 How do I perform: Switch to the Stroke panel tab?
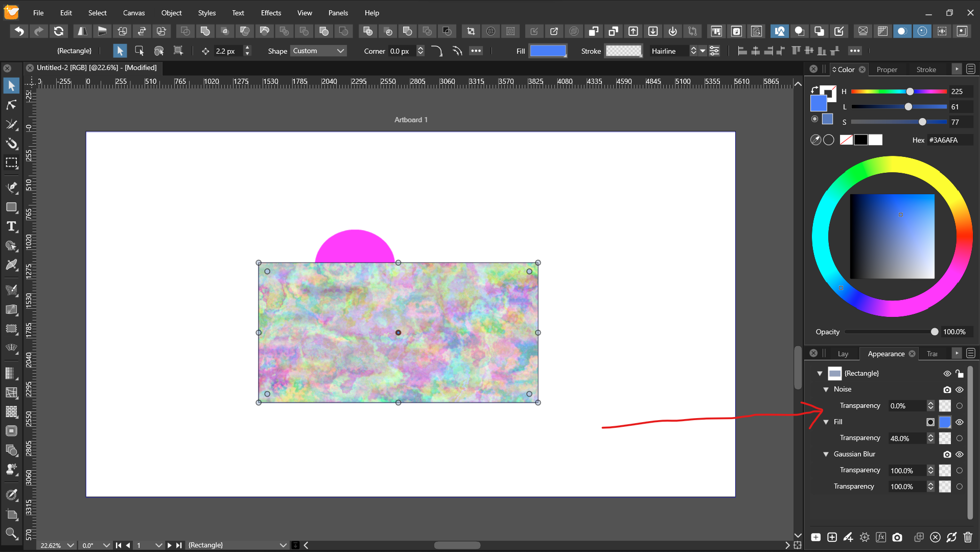tap(926, 70)
